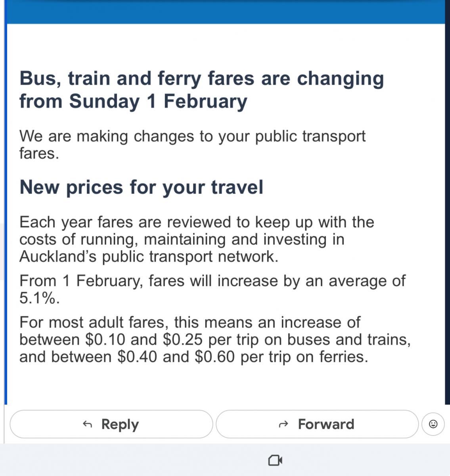
Task: Click the forward arrow icon
Action: (283, 424)
